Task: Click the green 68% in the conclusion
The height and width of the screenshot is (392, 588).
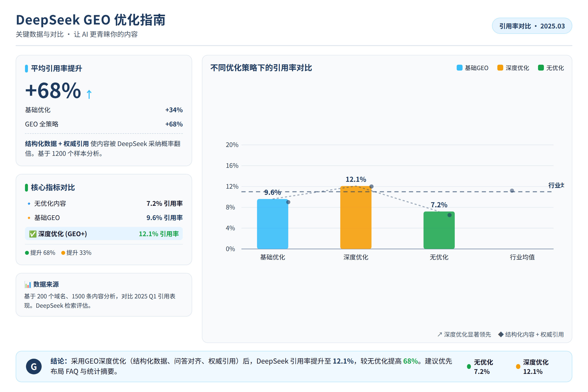Action: [x=410, y=361]
